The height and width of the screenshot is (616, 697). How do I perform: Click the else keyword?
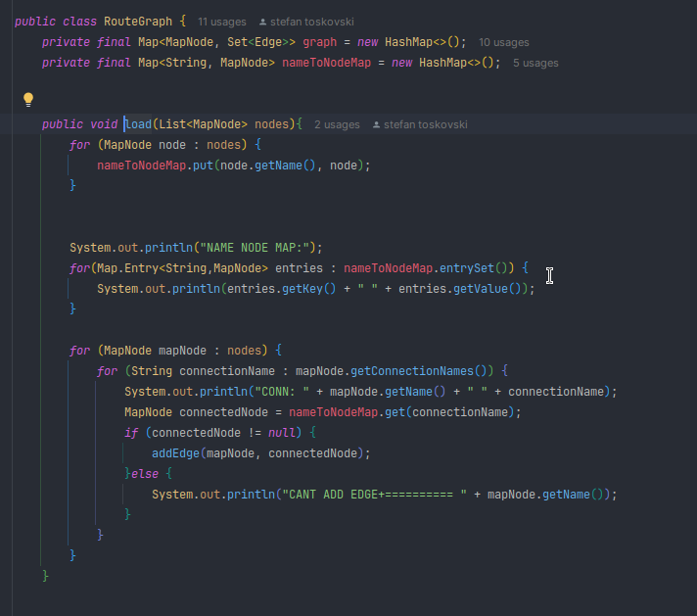click(x=145, y=474)
